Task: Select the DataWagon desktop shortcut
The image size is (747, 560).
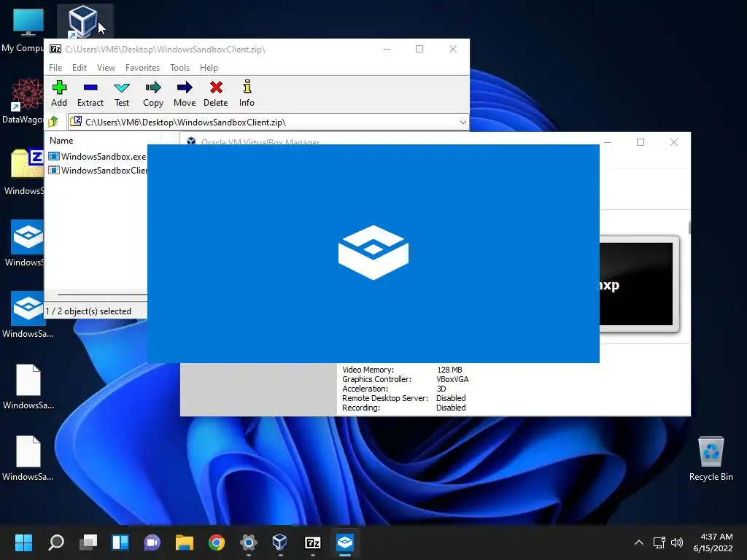Action: click(23, 101)
